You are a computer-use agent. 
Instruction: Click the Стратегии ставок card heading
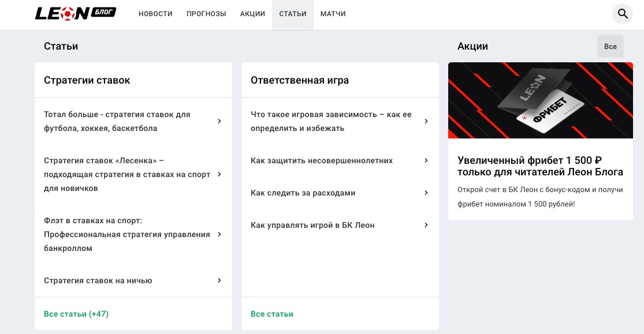(x=87, y=80)
